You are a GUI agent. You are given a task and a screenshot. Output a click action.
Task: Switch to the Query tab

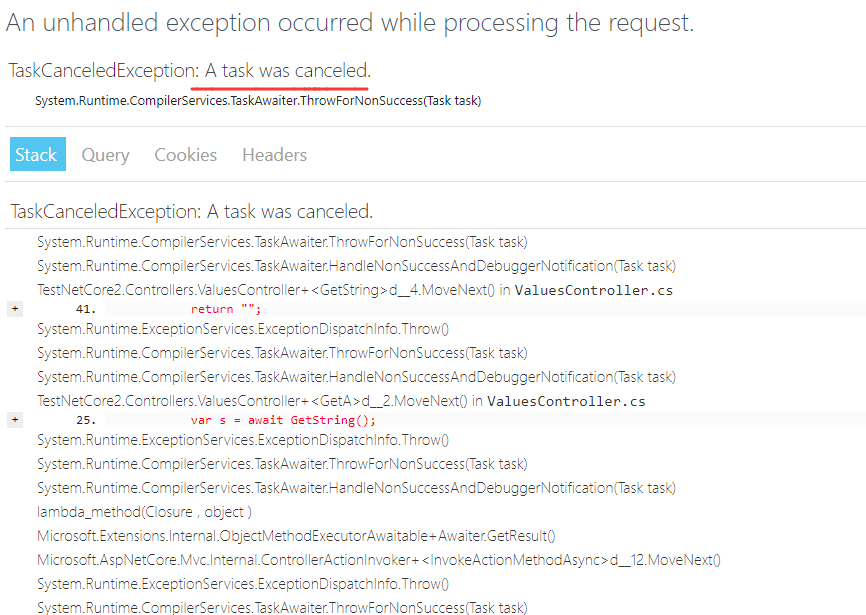[105, 155]
